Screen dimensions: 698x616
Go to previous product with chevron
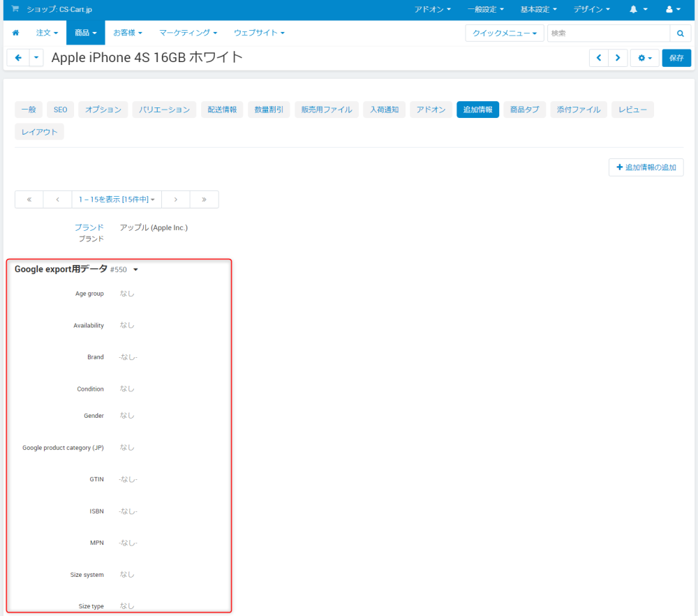(x=599, y=58)
